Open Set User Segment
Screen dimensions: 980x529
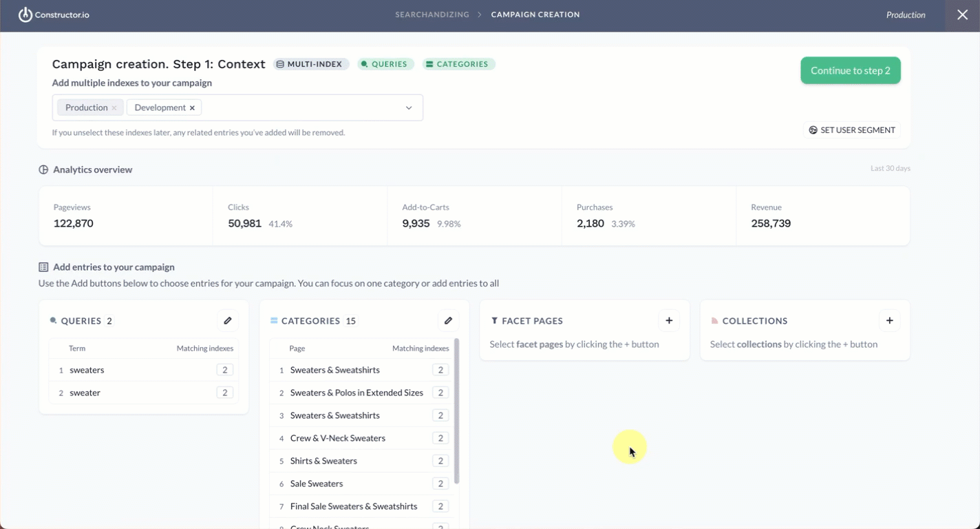[x=852, y=130]
